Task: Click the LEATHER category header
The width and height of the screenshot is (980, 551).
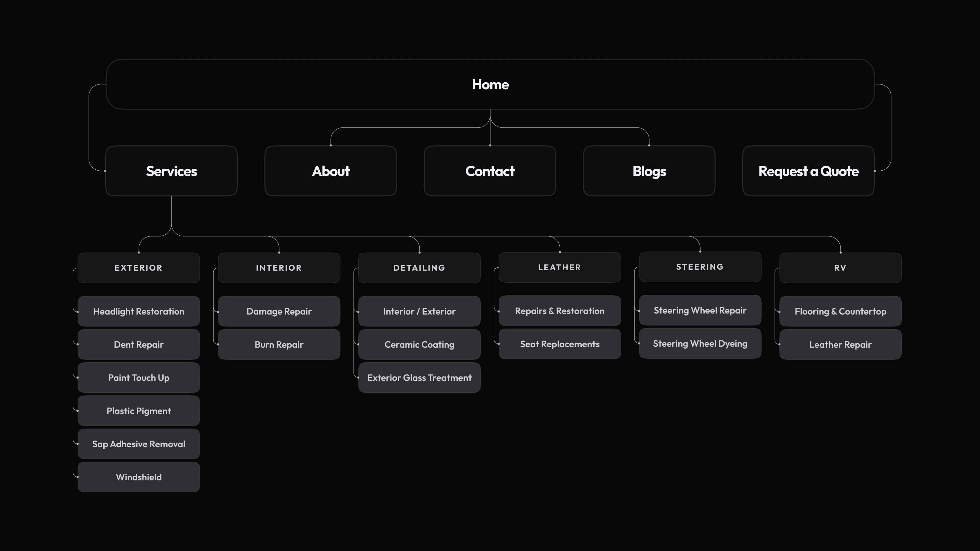Action: pos(560,267)
